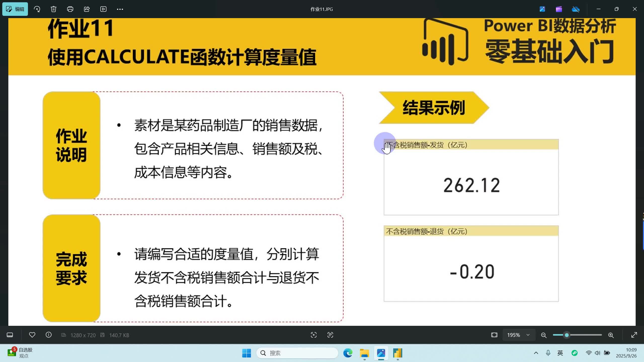This screenshot has height=362, width=644.
Task: Show file info with the info icon
Action: tap(49, 335)
